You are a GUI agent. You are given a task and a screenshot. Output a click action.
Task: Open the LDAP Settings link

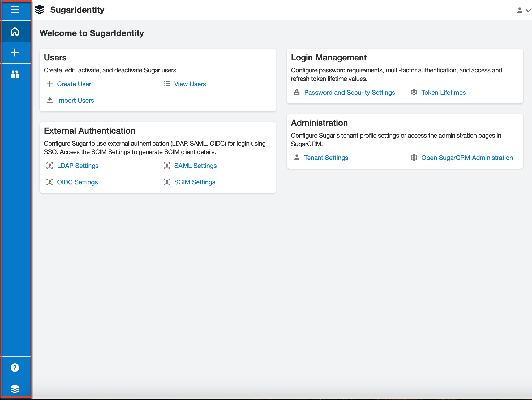click(x=78, y=166)
